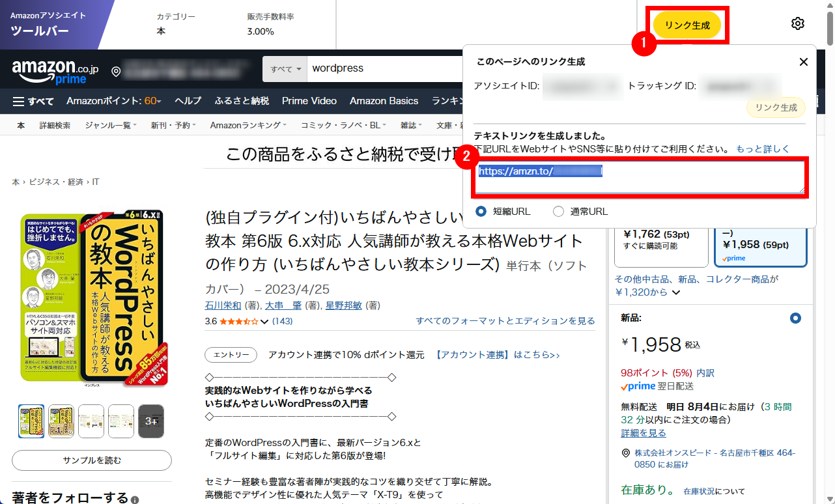Click the Amazonアソシエイト ツールバー label

[x=48, y=25]
